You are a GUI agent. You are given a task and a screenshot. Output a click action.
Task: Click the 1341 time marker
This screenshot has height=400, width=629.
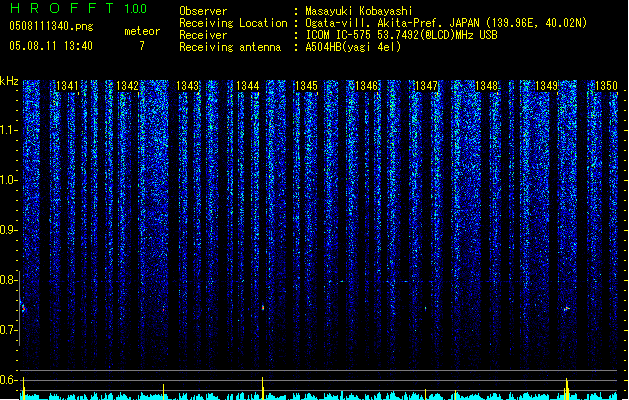(x=67, y=86)
